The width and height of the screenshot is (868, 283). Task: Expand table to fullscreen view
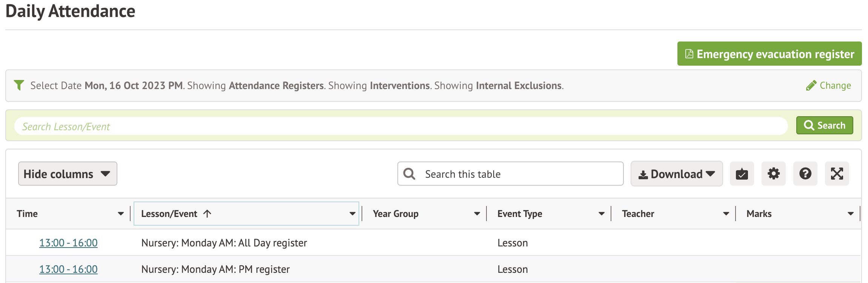click(x=837, y=174)
